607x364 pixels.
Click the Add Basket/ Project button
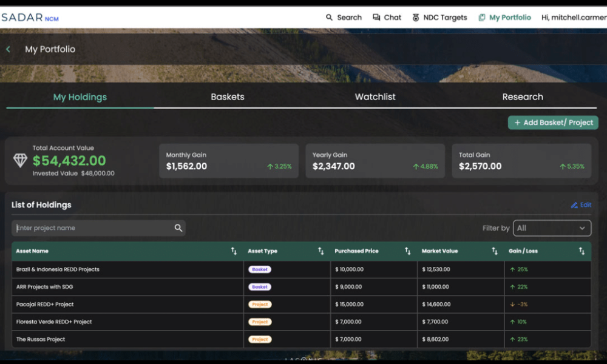click(553, 123)
